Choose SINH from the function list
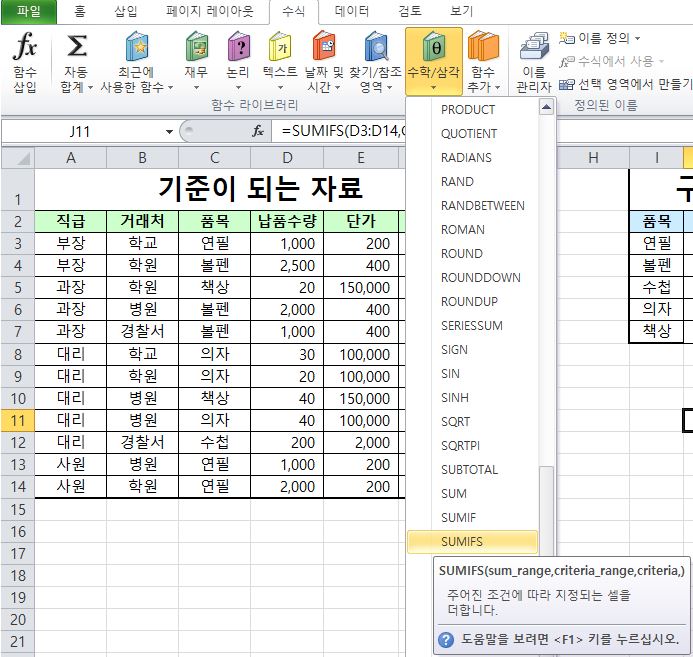The image size is (693, 657). (x=472, y=398)
